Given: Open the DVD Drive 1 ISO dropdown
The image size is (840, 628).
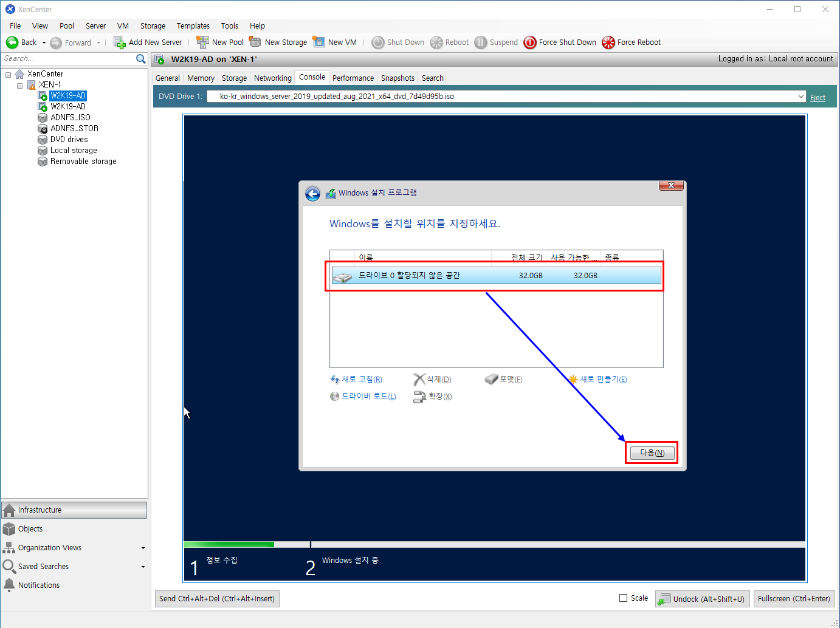Looking at the screenshot, I should 801,97.
